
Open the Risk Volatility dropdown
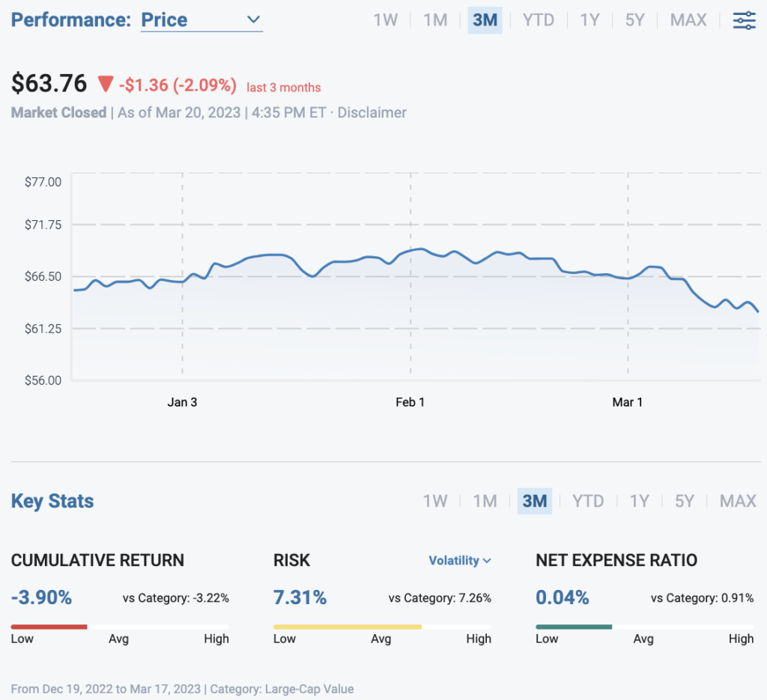point(459,560)
